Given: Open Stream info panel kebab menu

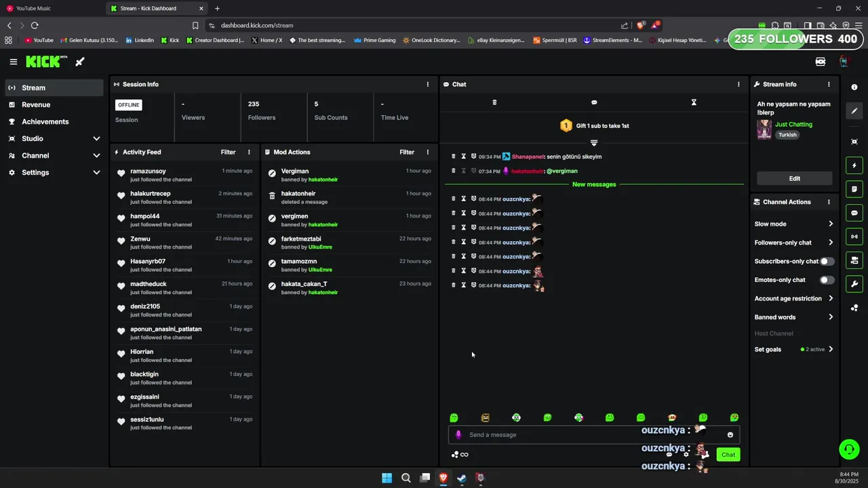Looking at the screenshot, I should [x=829, y=85].
